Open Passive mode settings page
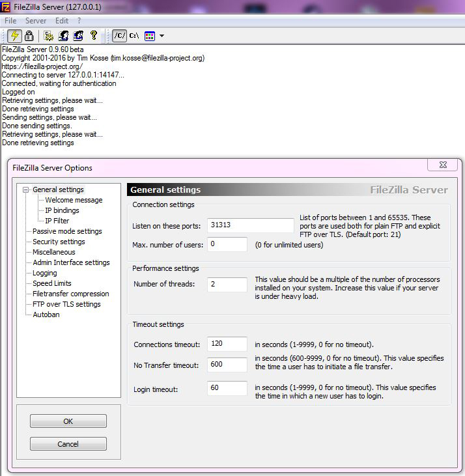 pyautogui.click(x=67, y=231)
